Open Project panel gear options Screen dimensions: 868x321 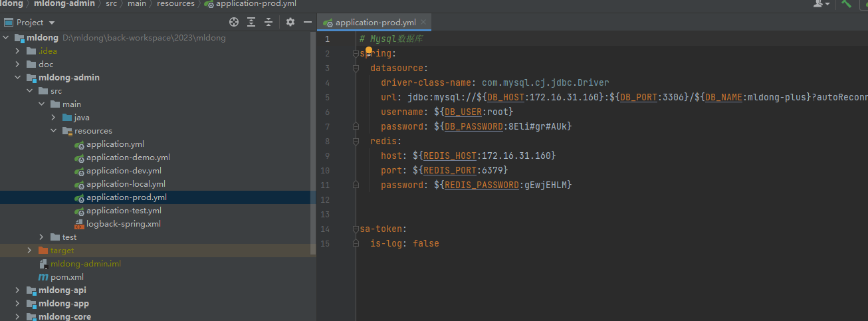point(290,22)
